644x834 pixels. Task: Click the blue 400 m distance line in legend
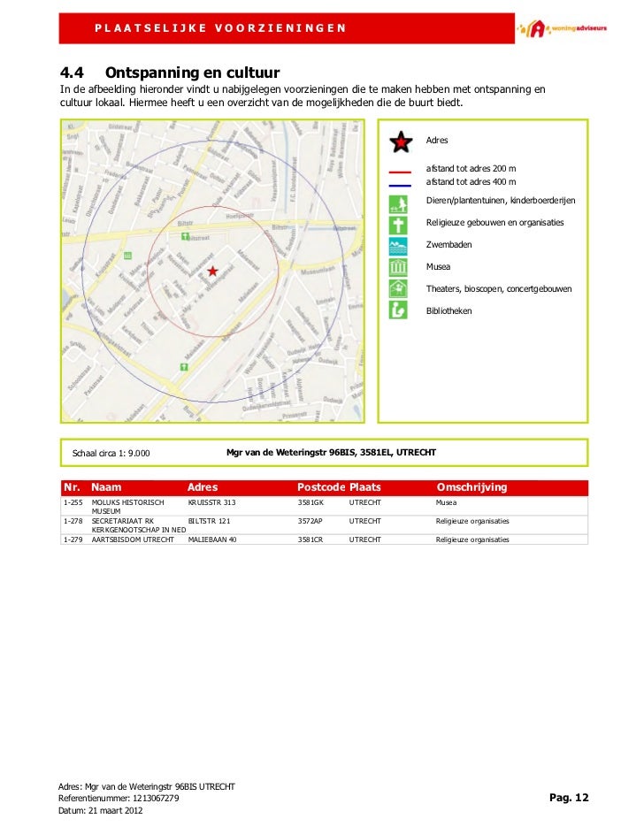coord(400,186)
